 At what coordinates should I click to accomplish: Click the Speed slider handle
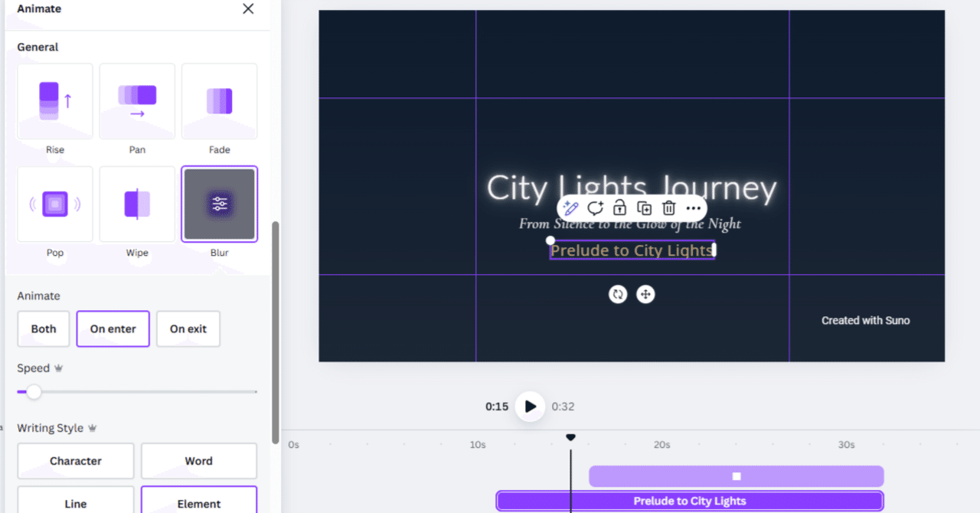34,392
